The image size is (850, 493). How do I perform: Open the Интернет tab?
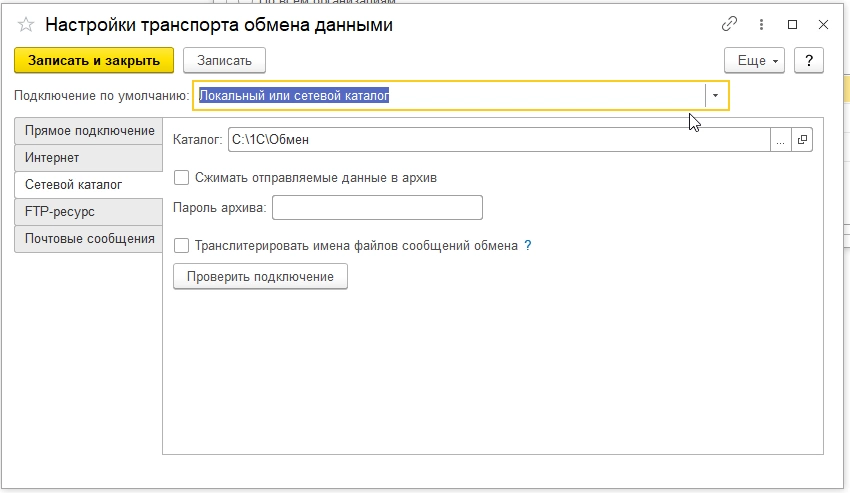tap(89, 158)
